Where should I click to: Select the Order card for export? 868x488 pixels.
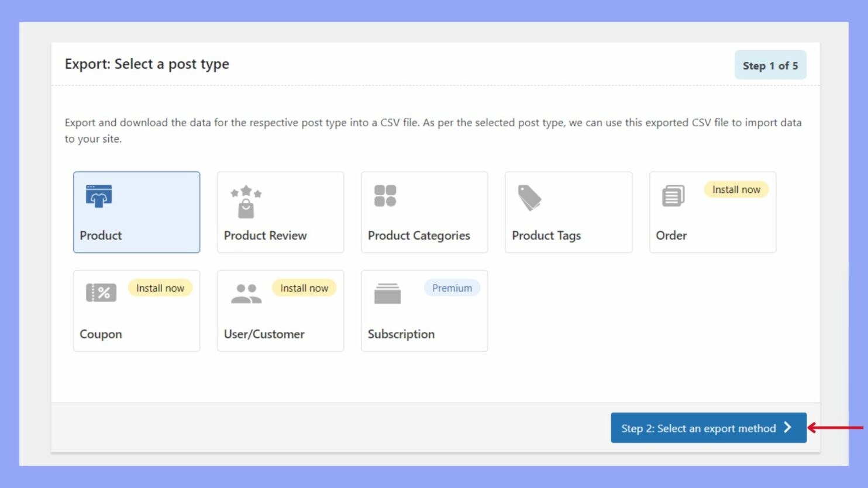click(x=712, y=212)
